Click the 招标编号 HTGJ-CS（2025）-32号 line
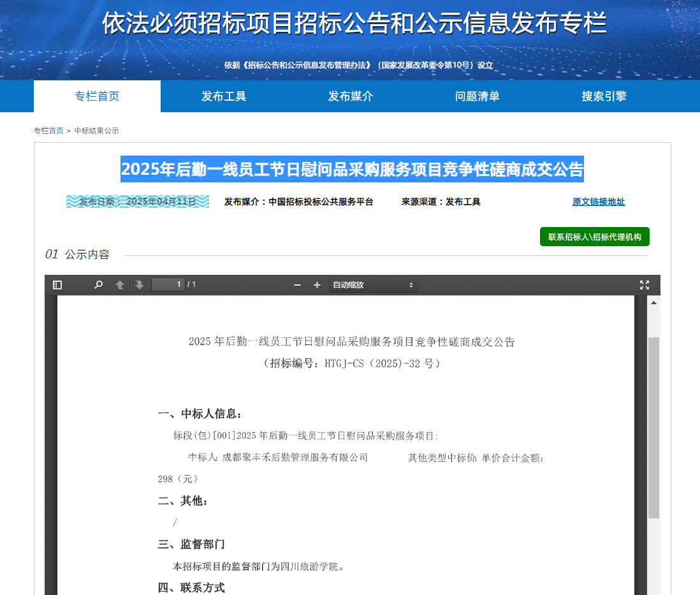This screenshot has width=700, height=595. [x=352, y=364]
